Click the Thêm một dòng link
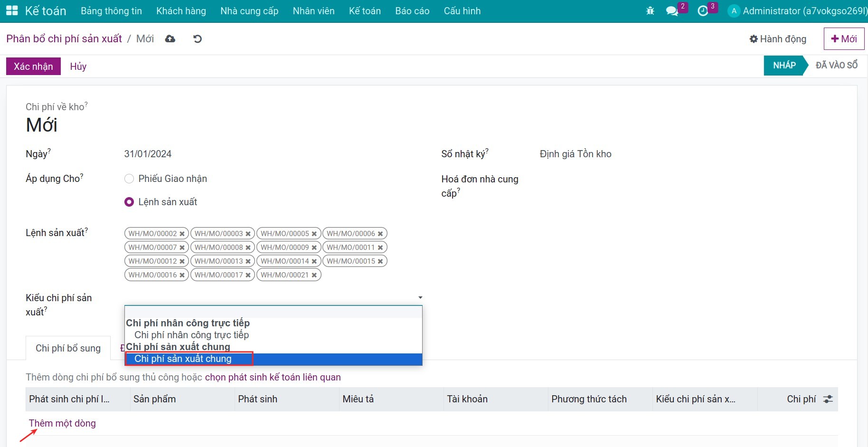The height and width of the screenshot is (447, 868). [62, 423]
